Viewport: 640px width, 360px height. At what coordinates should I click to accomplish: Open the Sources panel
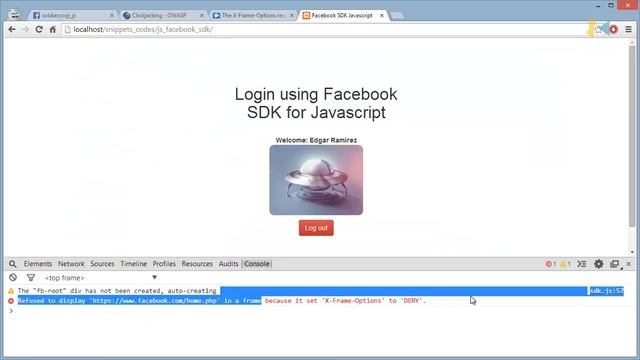pyautogui.click(x=102, y=264)
